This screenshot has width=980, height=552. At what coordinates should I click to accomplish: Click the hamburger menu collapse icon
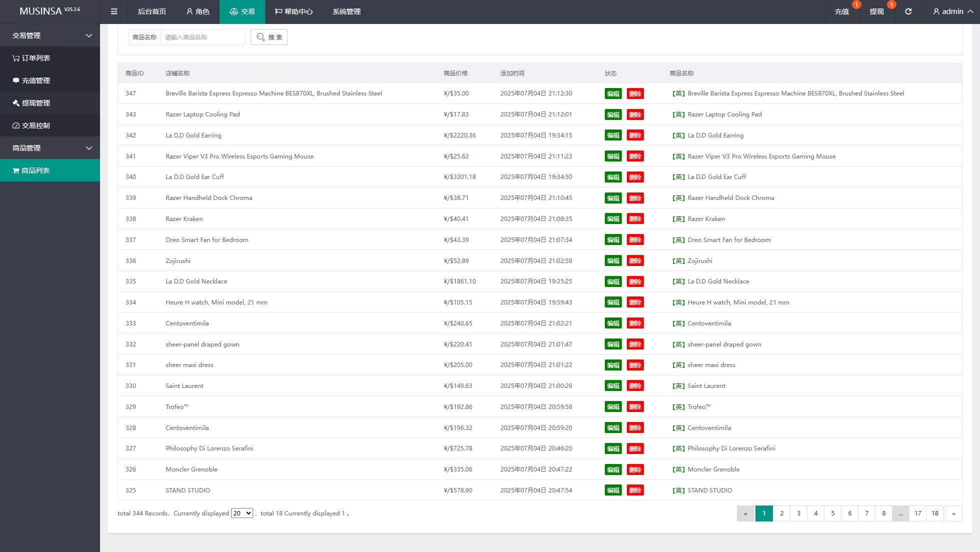coord(114,11)
